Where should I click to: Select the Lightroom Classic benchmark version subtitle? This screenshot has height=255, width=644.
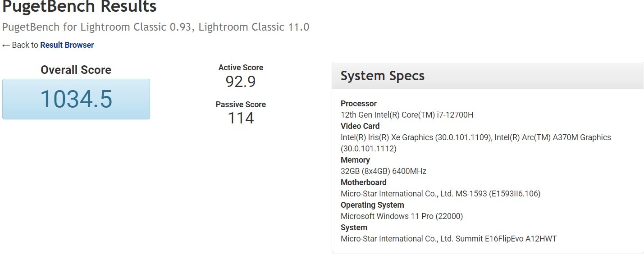(155, 27)
